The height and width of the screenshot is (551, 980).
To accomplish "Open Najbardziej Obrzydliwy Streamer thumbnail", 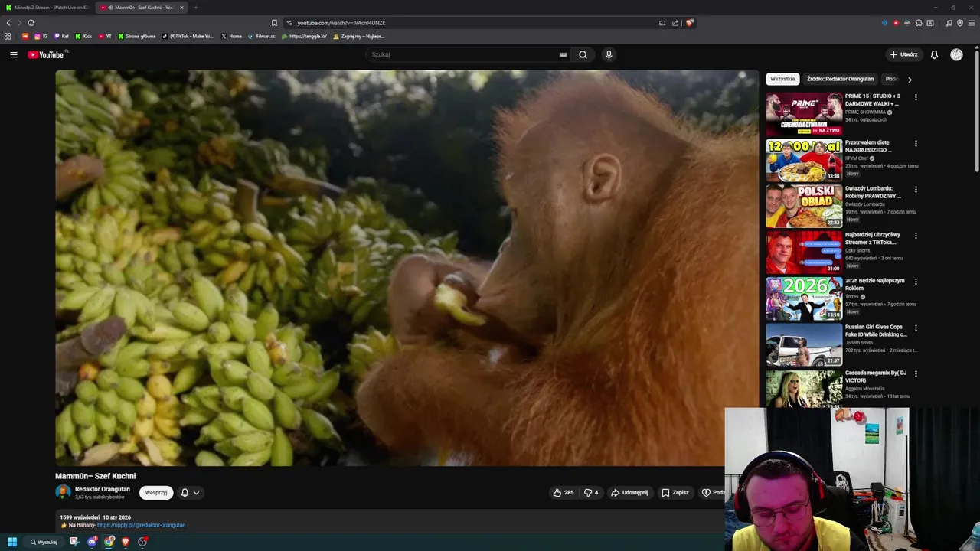I will point(804,253).
